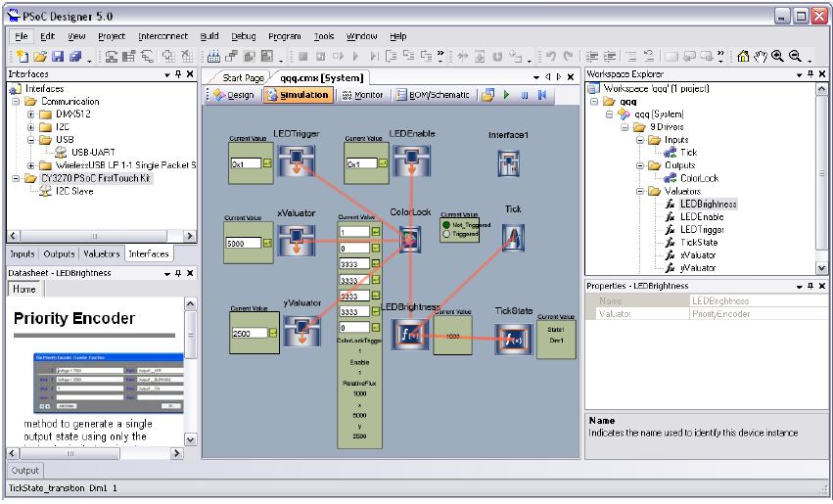833x504 pixels.
Task: Open the Interconnect menu
Action: 162,36
